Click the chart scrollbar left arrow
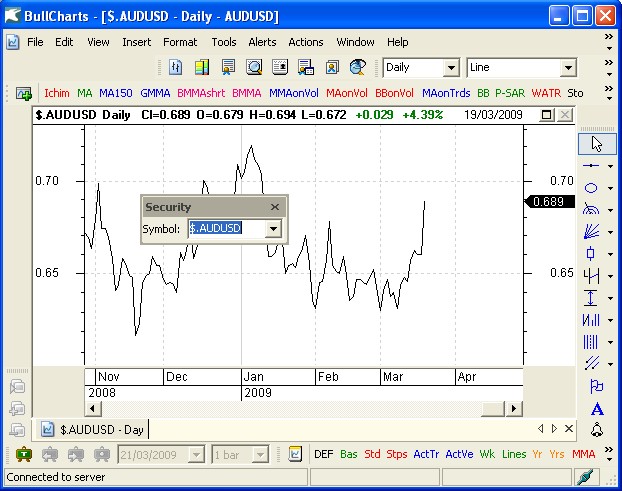Image resolution: width=622 pixels, height=491 pixels. pyautogui.click(x=93, y=409)
